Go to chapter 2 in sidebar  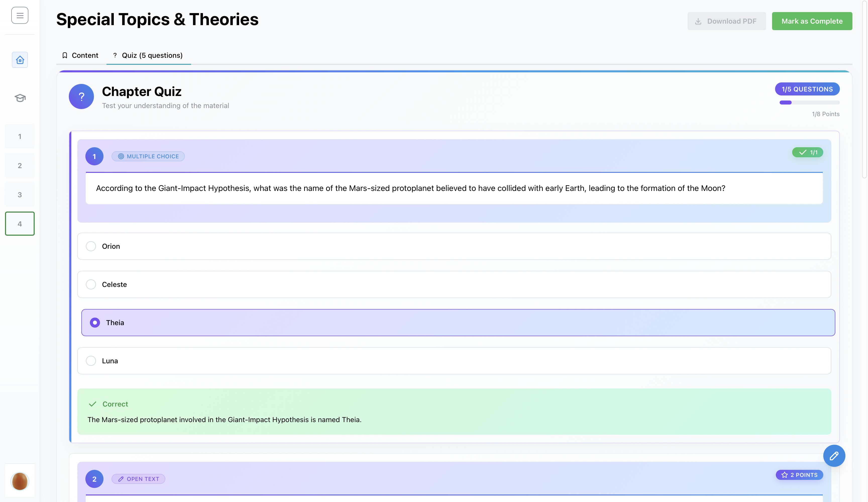pyautogui.click(x=20, y=166)
